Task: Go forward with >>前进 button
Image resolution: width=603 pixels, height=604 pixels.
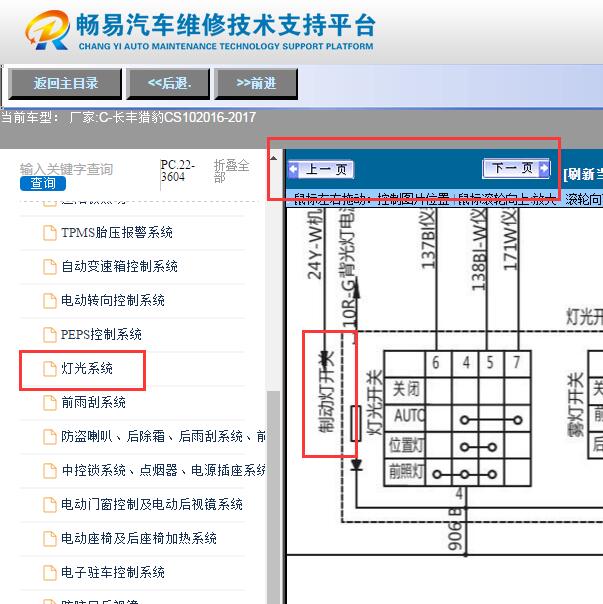Action: tap(256, 83)
